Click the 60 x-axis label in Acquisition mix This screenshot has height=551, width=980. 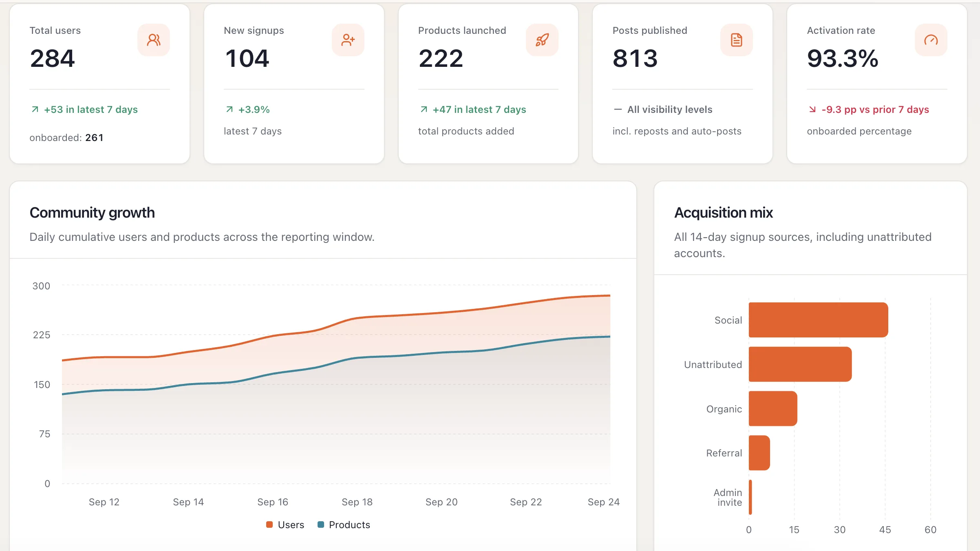coord(930,530)
